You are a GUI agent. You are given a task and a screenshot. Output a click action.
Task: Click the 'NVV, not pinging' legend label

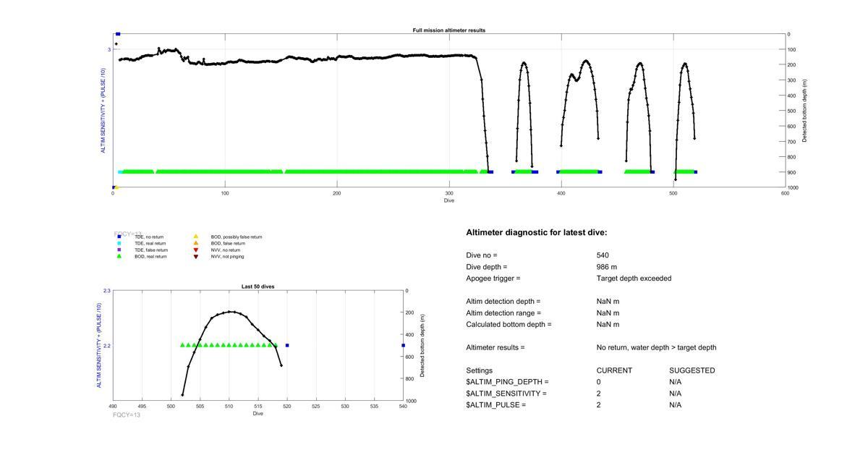228,256
